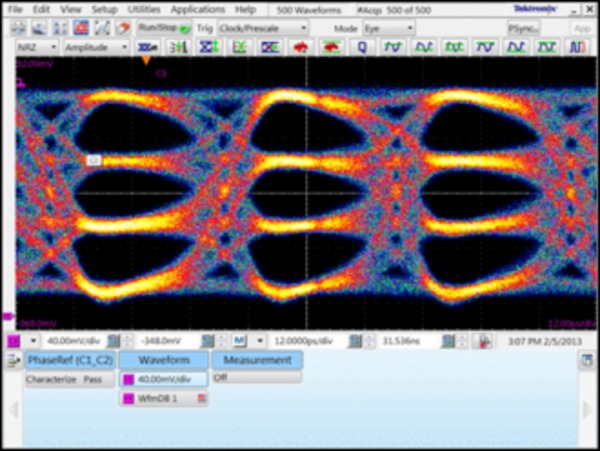Expand the Eye mode dropdown
Image resolution: width=600 pixels, height=451 pixels.
coord(387,28)
